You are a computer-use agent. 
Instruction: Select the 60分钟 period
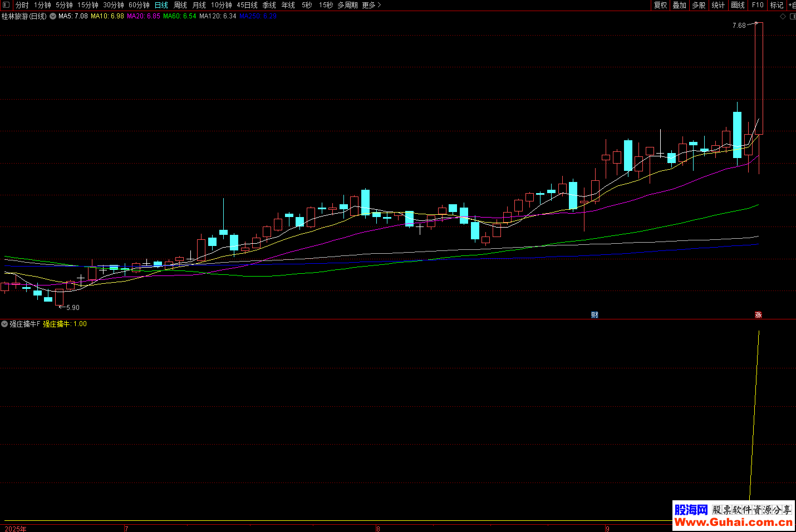[139, 5]
